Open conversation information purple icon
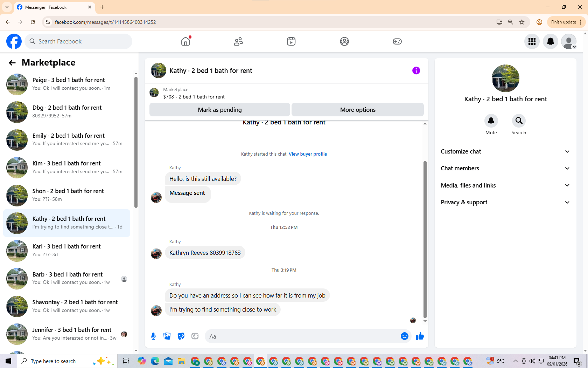This screenshot has height=368, width=588. point(416,70)
